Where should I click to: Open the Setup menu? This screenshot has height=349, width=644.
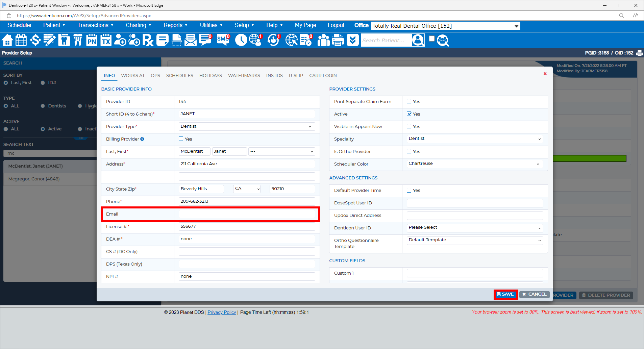pyautogui.click(x=244, y=25)
